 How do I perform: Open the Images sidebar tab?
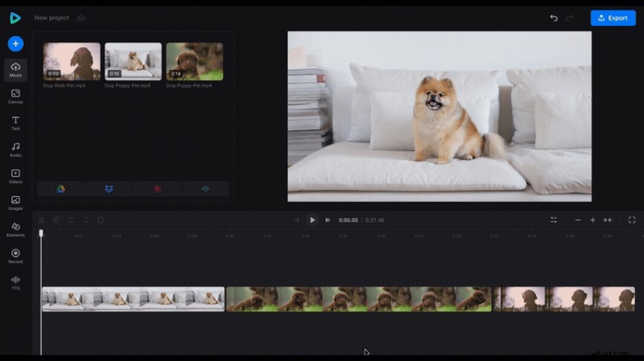tap(15, 203)
